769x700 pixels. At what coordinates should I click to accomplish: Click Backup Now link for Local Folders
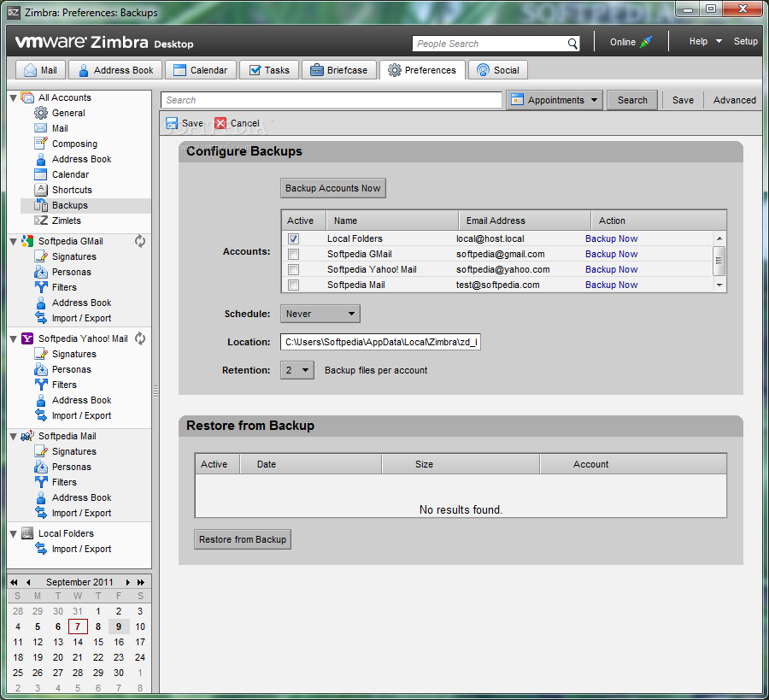611,239
